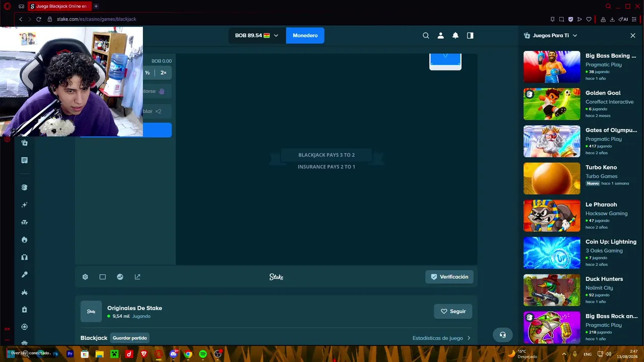Open the lock card icon in sidebar
This screenshot has width=644, height=362.
click(x=24, y=143)
